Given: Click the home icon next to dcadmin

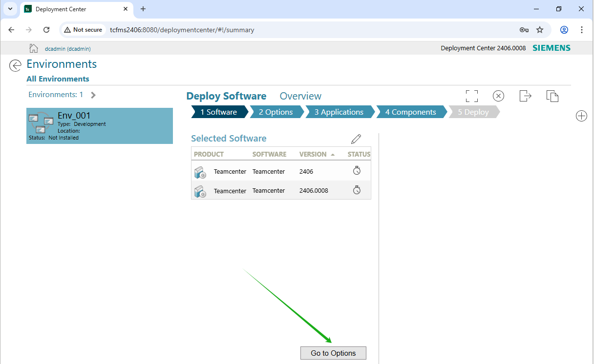Looking at the screenshot, I should [34, 48].
